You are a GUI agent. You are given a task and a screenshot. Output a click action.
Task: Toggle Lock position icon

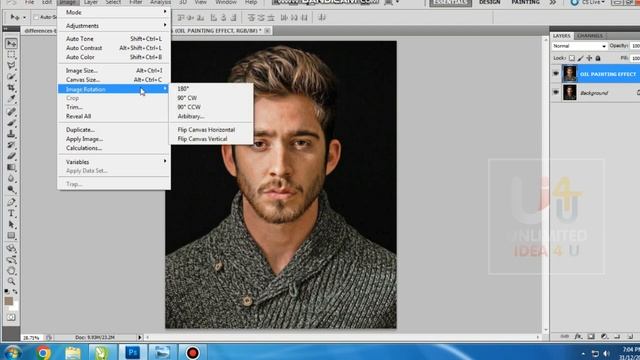589,58
